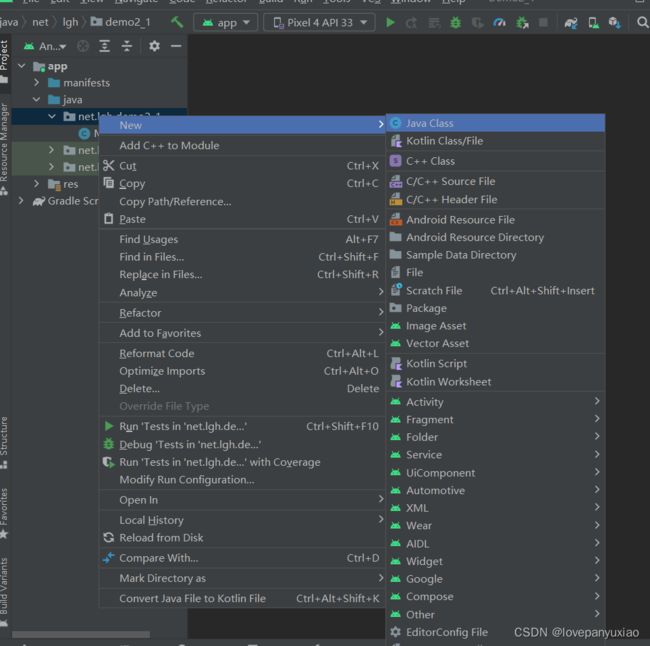Open the Activity submenu

tap(495, 402)
